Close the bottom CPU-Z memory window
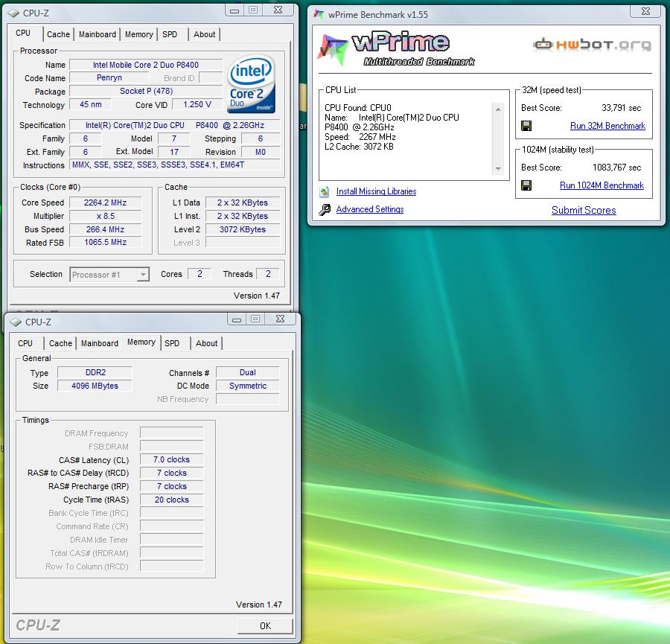This screenshot has height=644, width=670. [x=281, y=319]
